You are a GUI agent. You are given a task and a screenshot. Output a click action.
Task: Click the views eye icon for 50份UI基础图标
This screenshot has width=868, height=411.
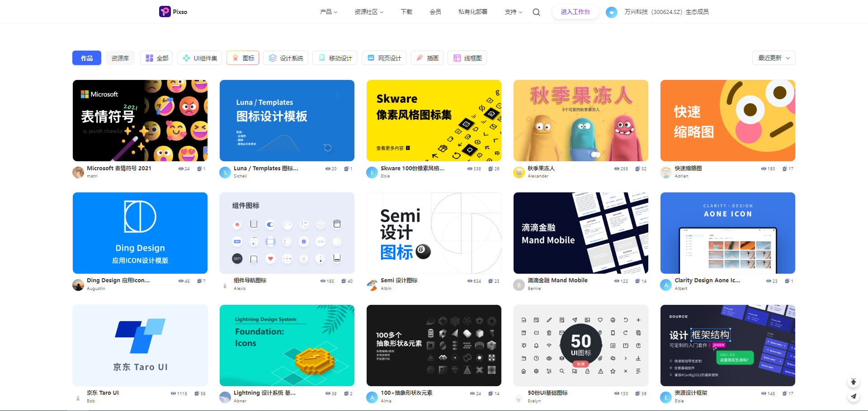pos(617,393)
